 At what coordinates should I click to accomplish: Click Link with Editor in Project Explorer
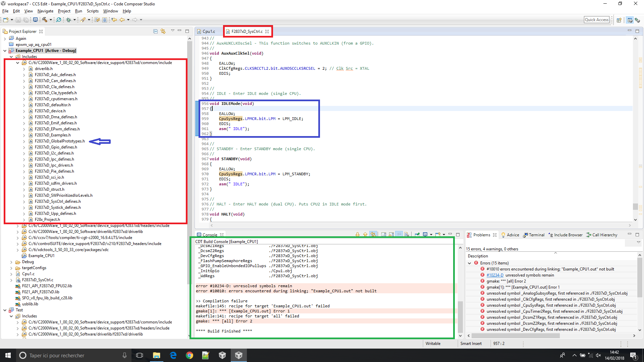163,31
